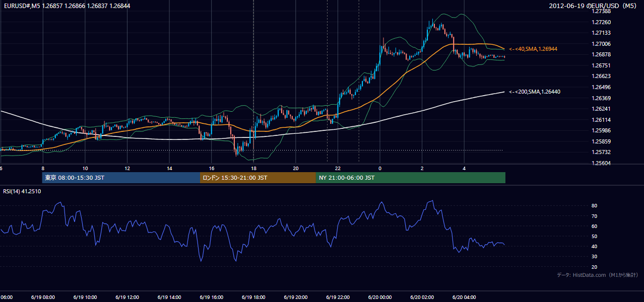
Task: Click hour label 12 under the price chart
Action: [127, 168]
